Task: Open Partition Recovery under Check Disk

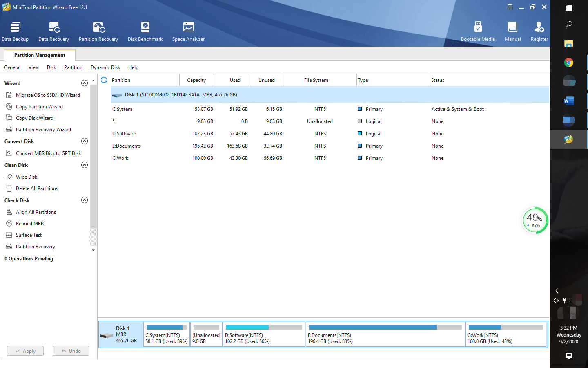Action: (x=36, y=247)
